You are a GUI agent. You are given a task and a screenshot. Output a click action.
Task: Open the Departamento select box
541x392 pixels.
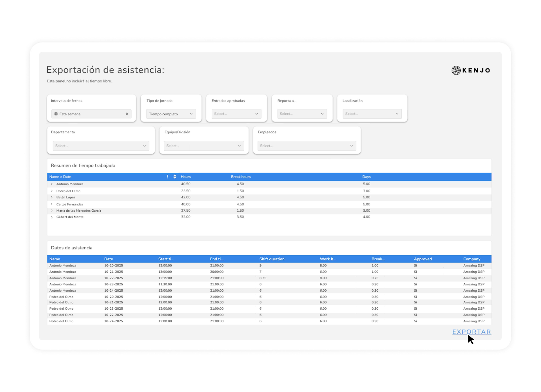click(x=101, y=146)
